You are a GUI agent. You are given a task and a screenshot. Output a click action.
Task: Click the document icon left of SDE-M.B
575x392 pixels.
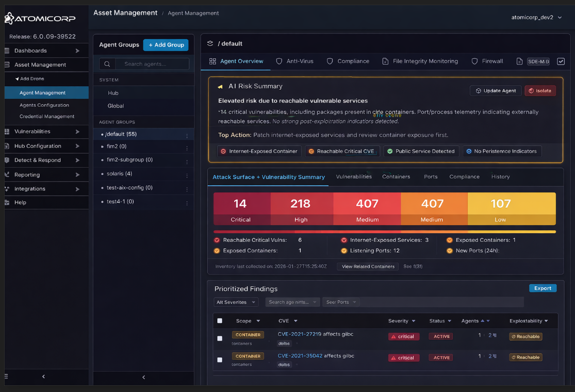pyautogui.click(x=519, y=61)
